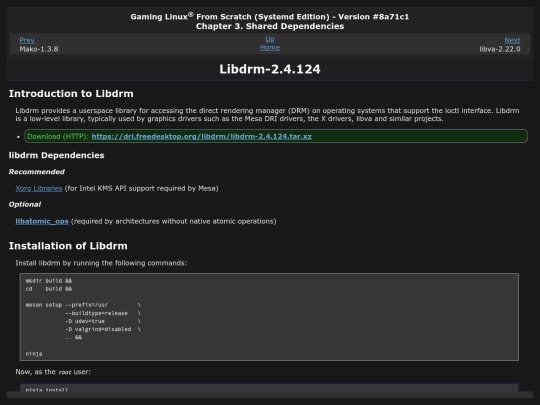
Task: Click the introduction paragraph about Libdrm
Action: click(267, 115)
